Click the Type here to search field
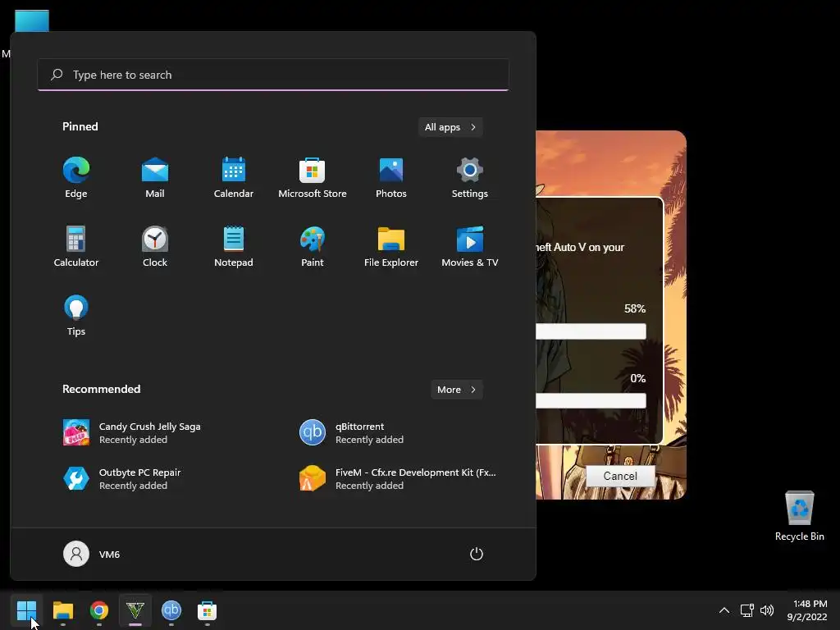 (273, 75)
